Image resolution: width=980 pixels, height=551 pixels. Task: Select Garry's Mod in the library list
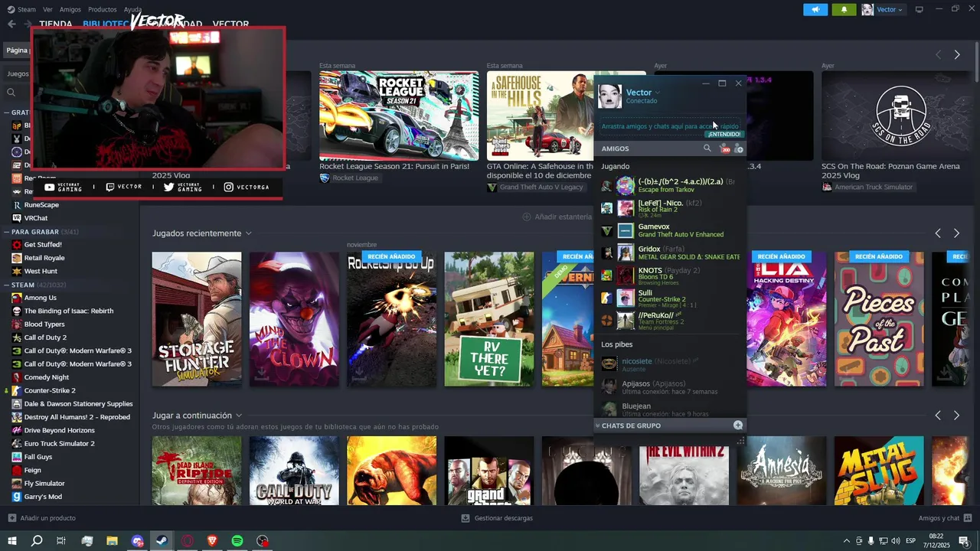43,497
